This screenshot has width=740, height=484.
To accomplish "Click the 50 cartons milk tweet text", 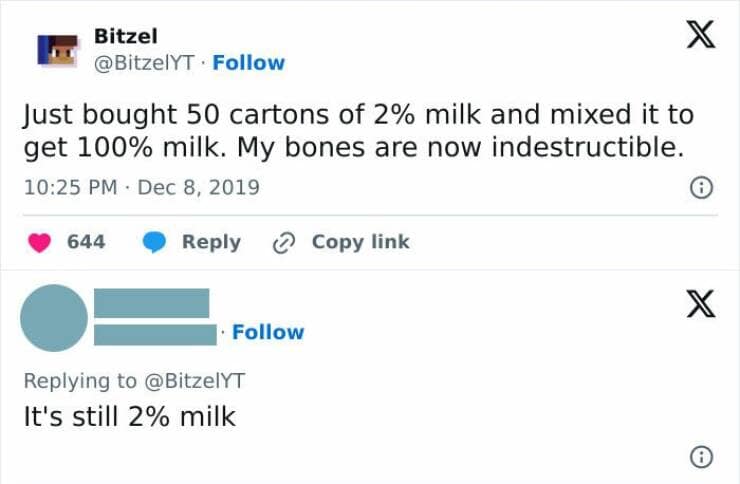I will (357, 131).
